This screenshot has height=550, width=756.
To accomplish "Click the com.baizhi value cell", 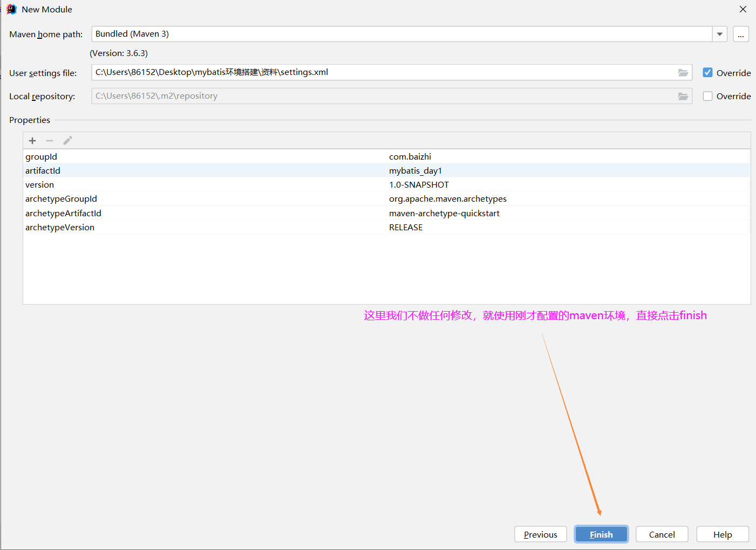I will (569, 156).
